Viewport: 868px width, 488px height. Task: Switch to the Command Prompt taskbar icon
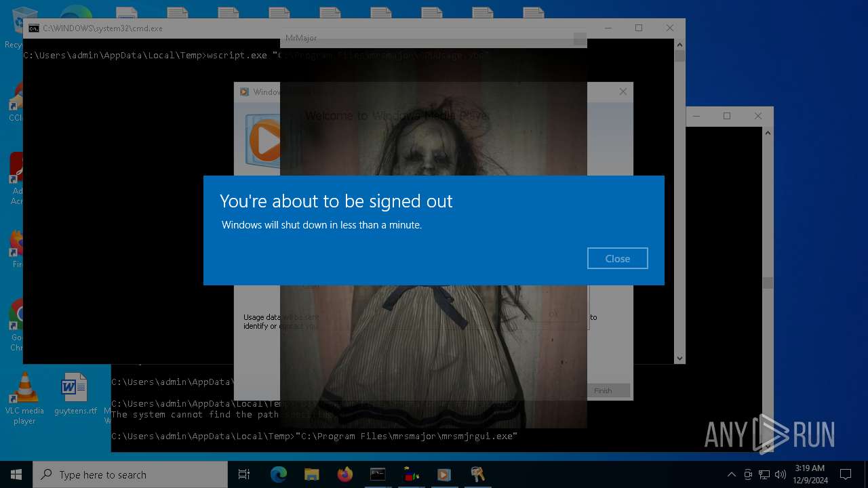point(378,474)
